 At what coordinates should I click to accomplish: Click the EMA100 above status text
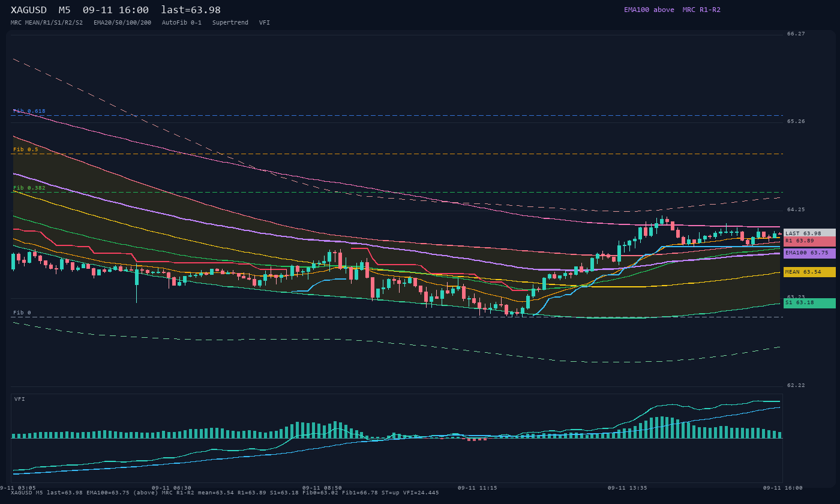(x=649, y=10)
